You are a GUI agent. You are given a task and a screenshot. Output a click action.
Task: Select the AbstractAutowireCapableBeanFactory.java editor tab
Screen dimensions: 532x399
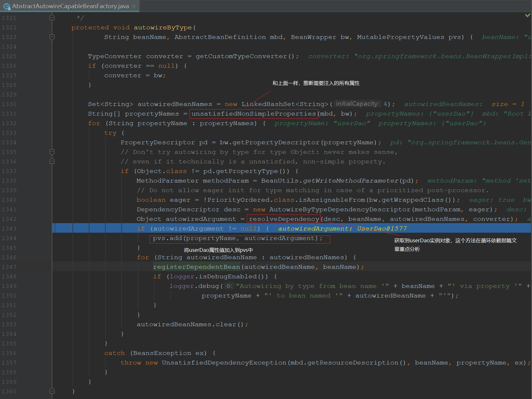(x=70, y=6)
